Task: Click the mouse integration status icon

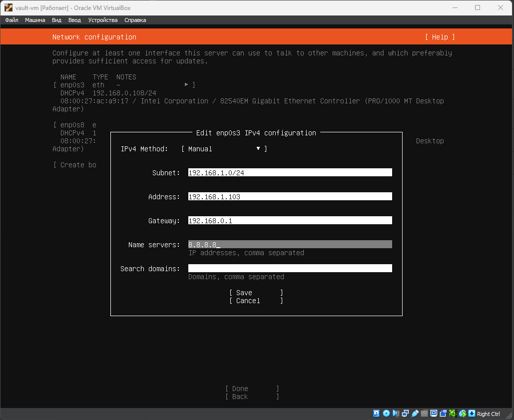Action: (462, 414)
